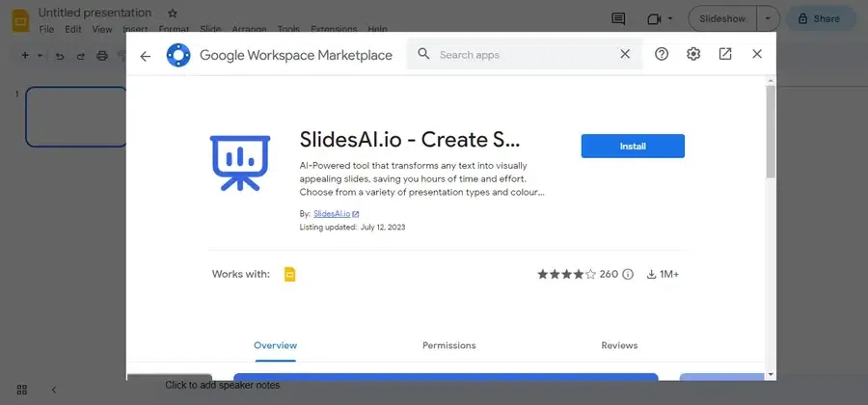Viewport: 868px width, 405px height.
Task: Click the scrollbar down arrow
Action: pyautogui.click(x=770, y=374)
